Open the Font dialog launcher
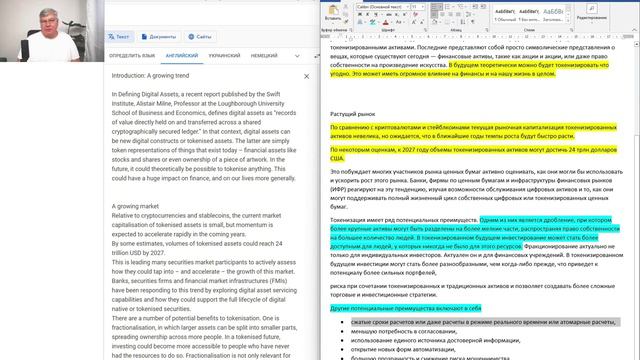 [425, 30]
